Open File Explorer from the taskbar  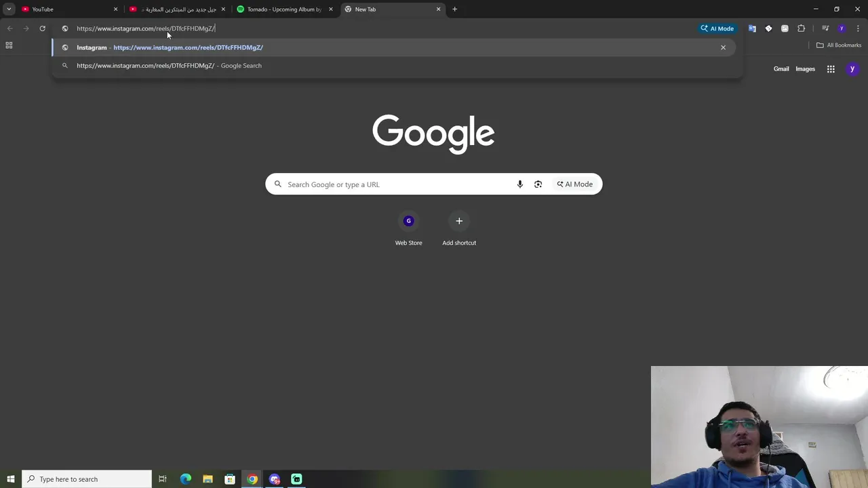208,479
